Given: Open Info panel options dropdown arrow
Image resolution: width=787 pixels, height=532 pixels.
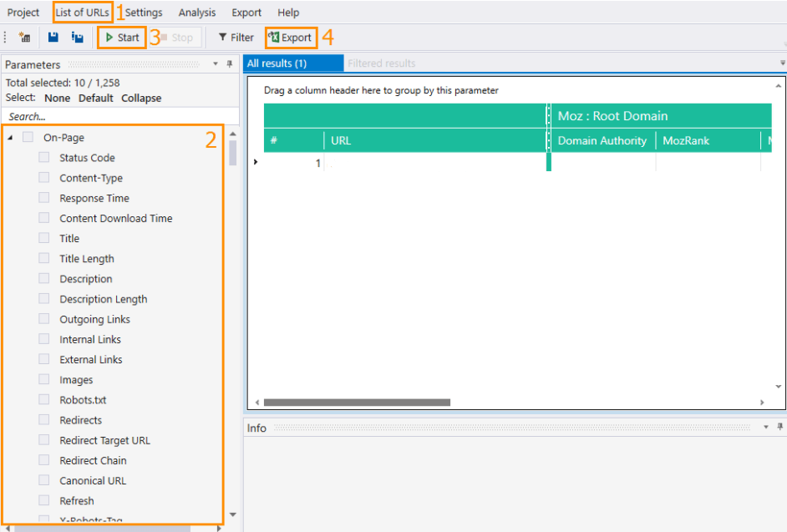Looking at the screenshot, I should click(766, 427).
